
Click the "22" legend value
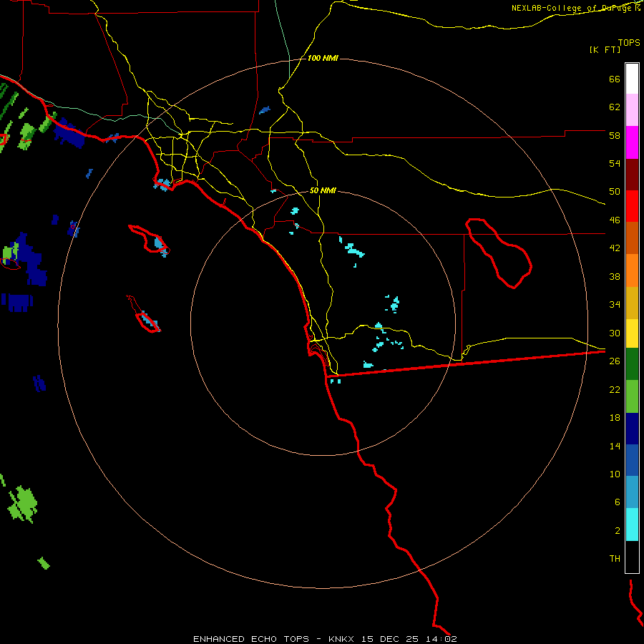coord(615,389)
